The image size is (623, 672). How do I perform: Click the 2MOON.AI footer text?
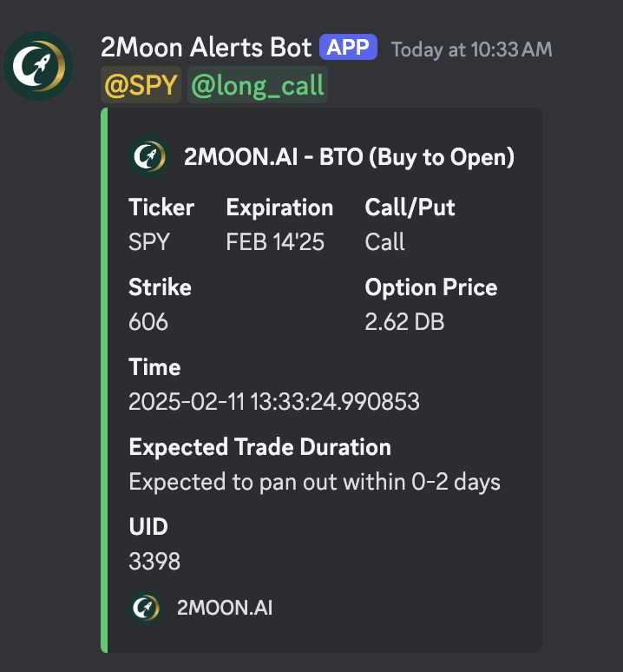(225, 607)
